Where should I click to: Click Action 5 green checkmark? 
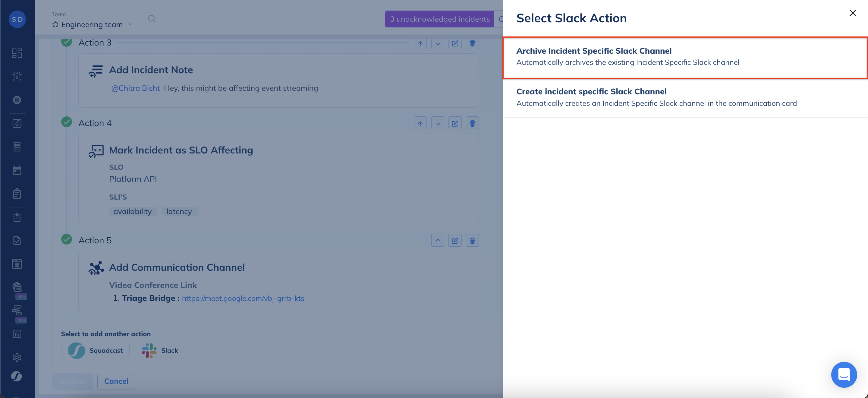[67, 239]
